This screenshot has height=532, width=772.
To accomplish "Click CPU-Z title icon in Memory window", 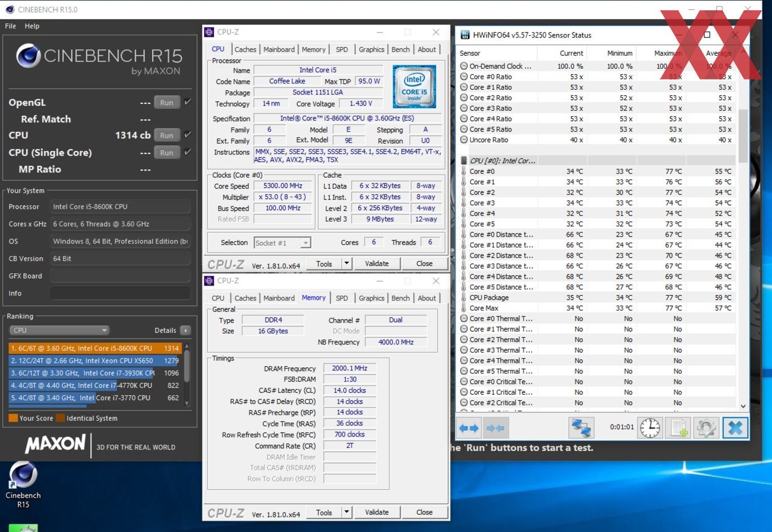I will 209,281.
